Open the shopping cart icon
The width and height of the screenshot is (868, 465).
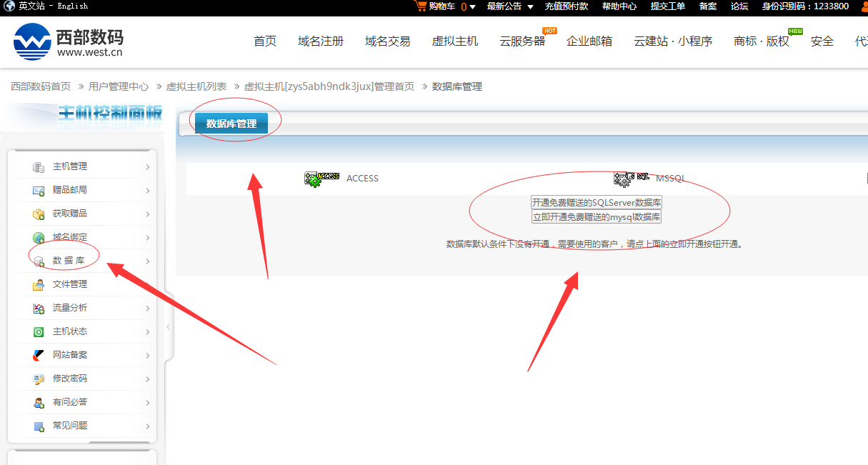(x=421, y=6)
